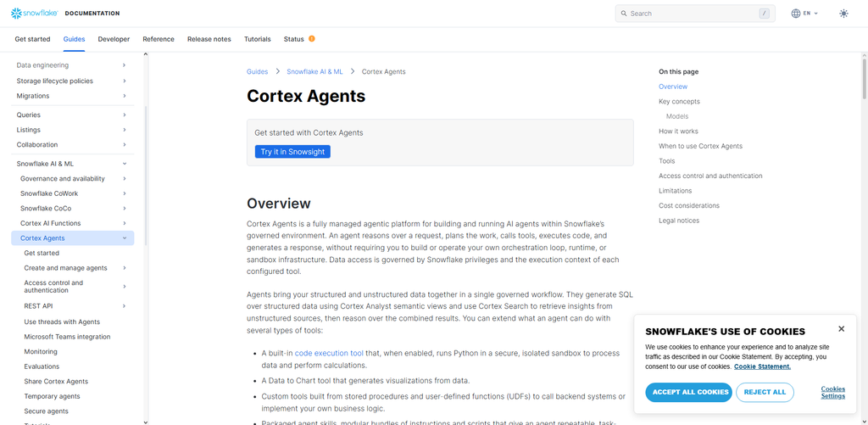This screenshot has width=868, height=425.
Task: Open Cookies Settings link
Action: [x=832, y=392]
